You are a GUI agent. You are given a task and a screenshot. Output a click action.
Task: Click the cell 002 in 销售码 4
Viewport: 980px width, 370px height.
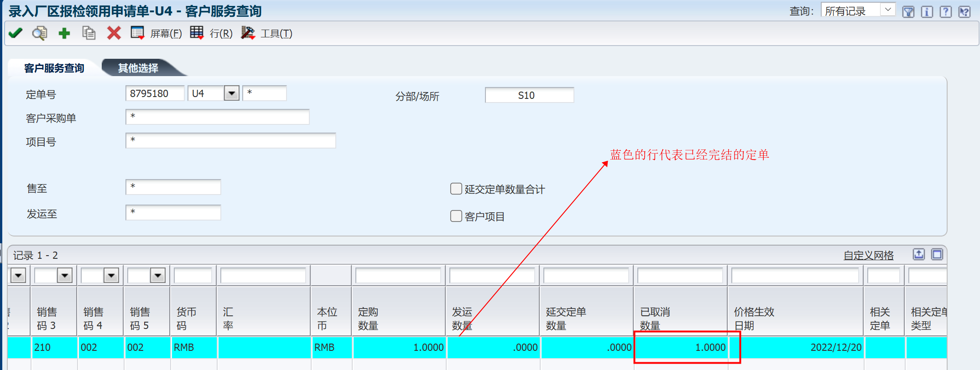(x=100, y=347)
